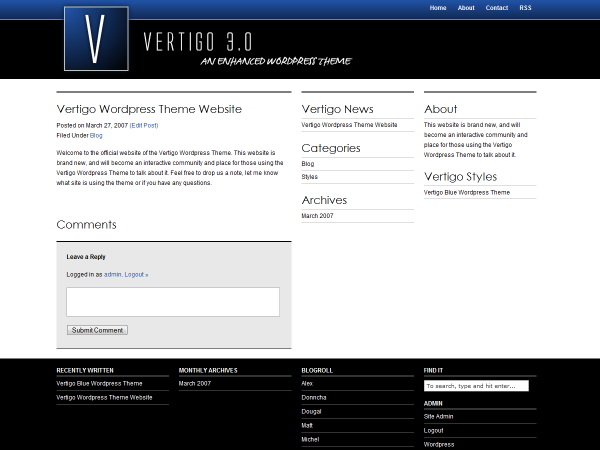Open March 2007 in sidebar Archives
Image resolution: width=600 pixels, height=450 pixels.
(x=317, y=216)
